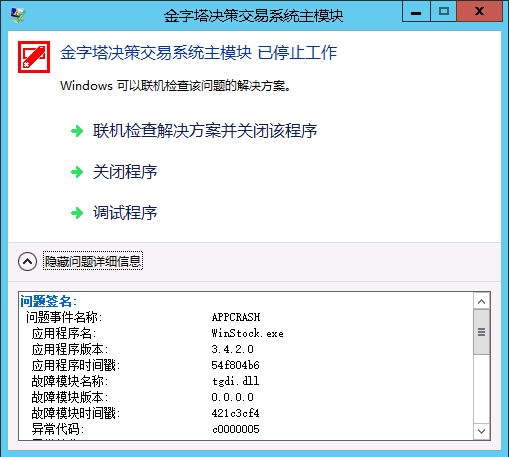The image size is (509, 457).
Task: Click the 问题签名: heading
Action: click(x=48, y=301)
